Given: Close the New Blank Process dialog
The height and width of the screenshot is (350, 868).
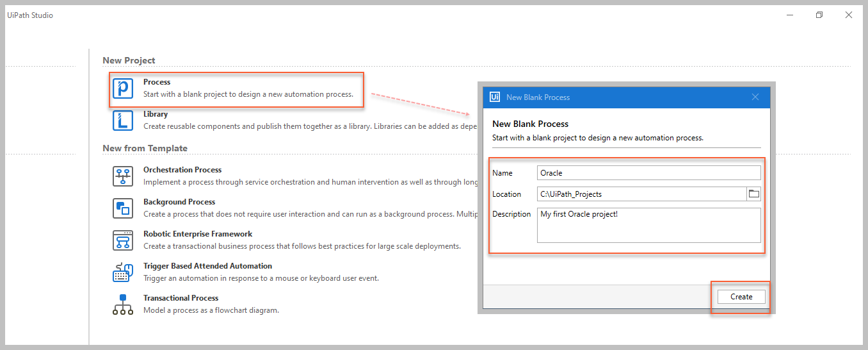Looking at the screenshot, I should [755, 97].
